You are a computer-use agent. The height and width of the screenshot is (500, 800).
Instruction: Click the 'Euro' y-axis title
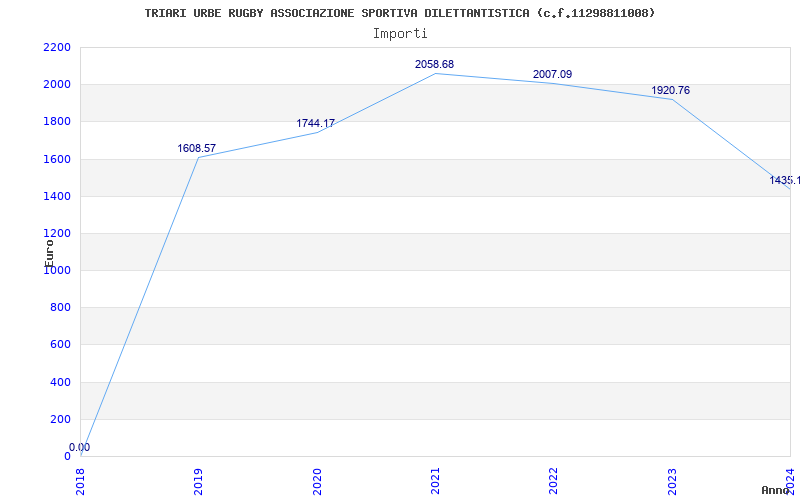point(49,253)
